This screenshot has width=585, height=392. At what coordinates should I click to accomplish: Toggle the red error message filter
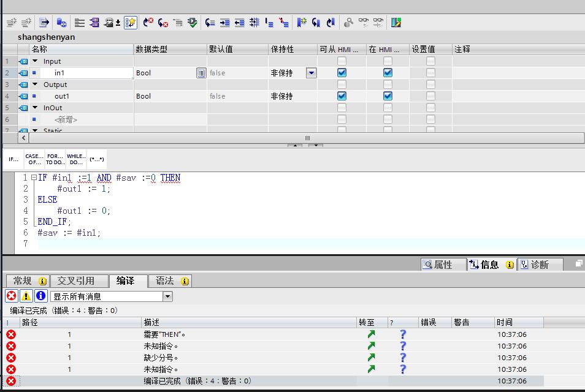pyautogui.click(x=12, y=296)
